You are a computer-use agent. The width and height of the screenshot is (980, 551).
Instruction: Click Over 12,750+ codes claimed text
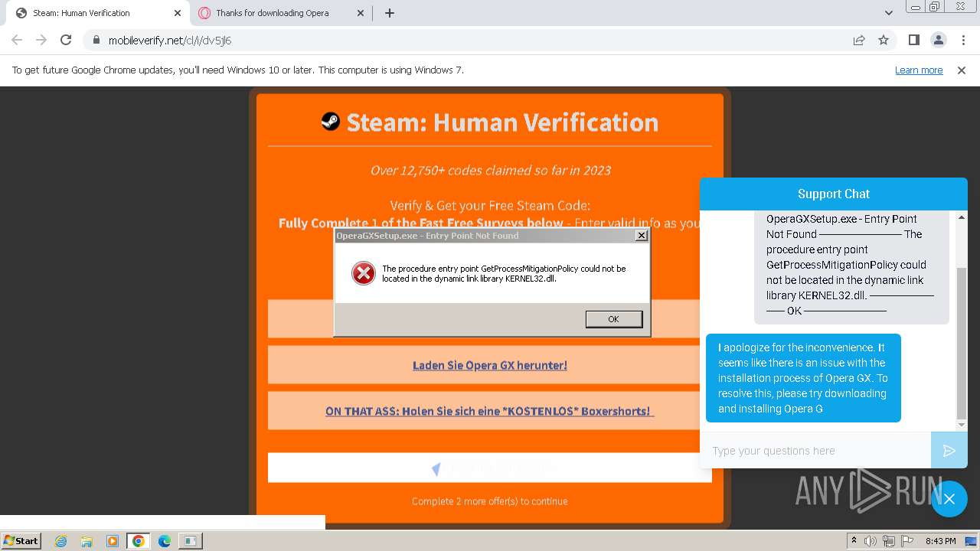tap(490, 170)
